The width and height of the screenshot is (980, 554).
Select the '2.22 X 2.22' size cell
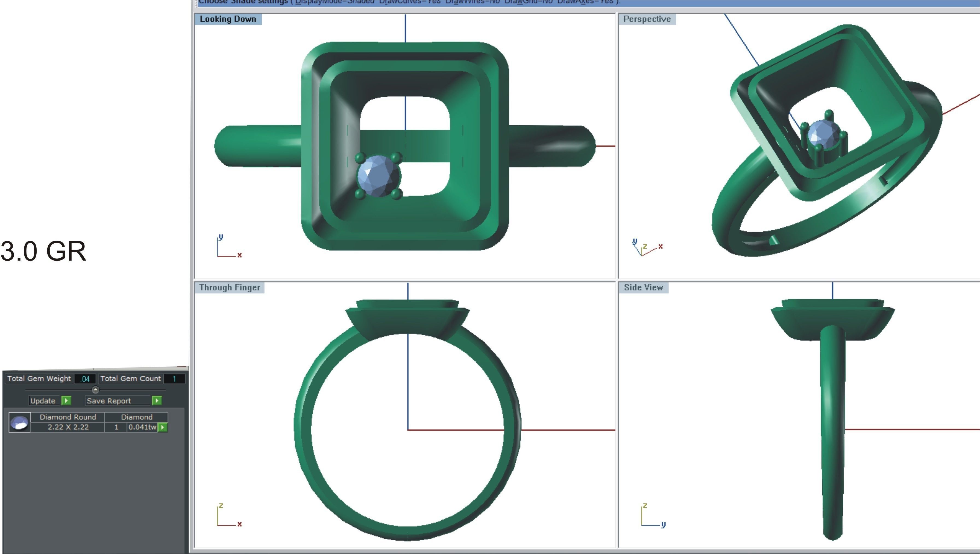click(x=68, y=427)
